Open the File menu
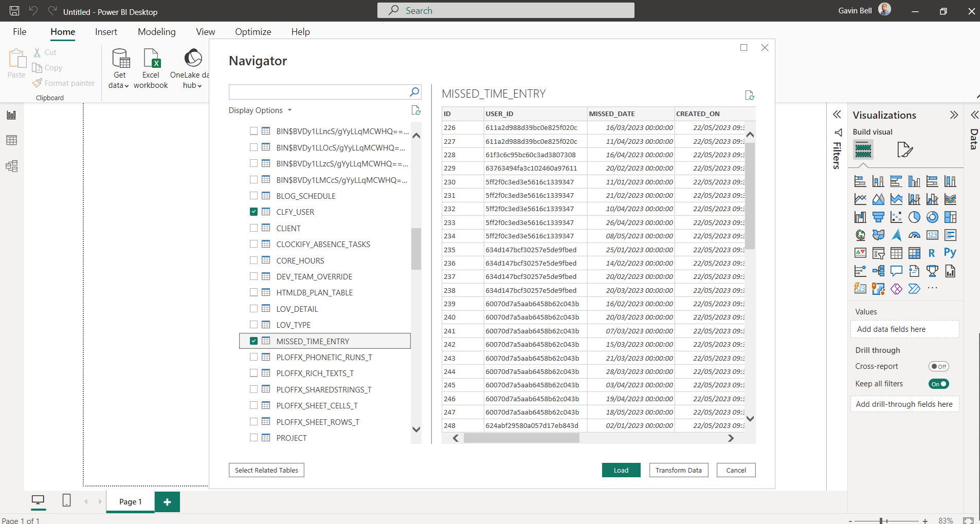980x524 pixels. 19,31
